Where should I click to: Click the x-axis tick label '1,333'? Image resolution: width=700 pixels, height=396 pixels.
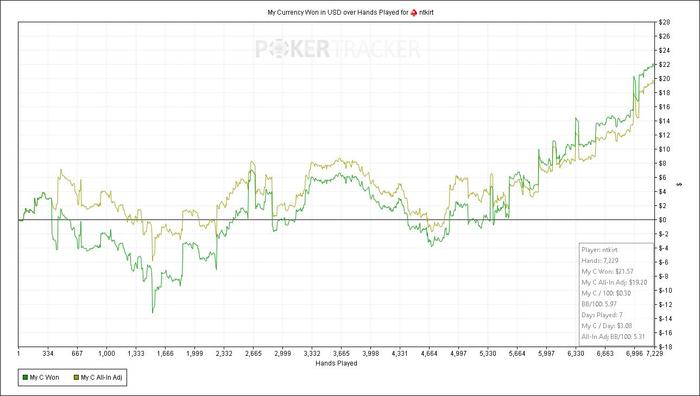(x=136, y=354)
